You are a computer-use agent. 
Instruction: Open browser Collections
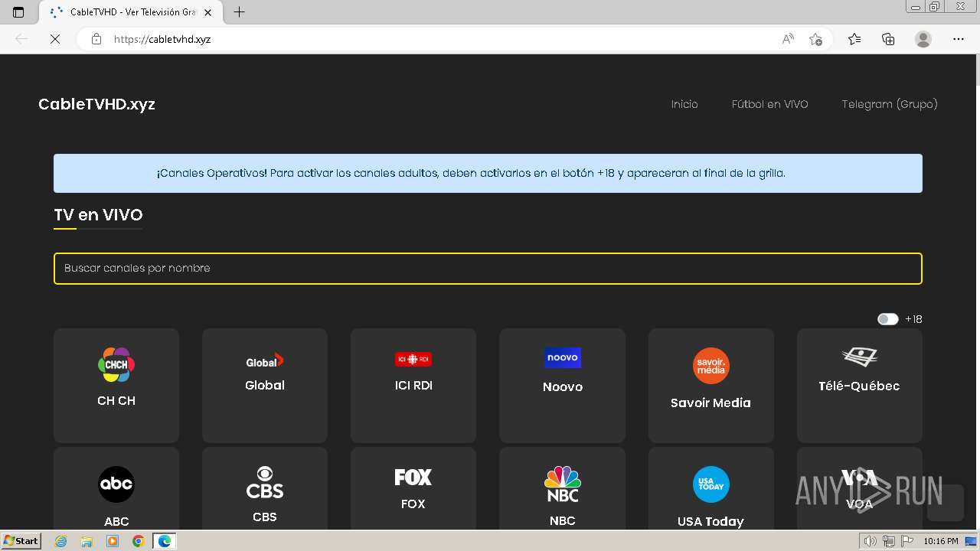coord(888,39)
